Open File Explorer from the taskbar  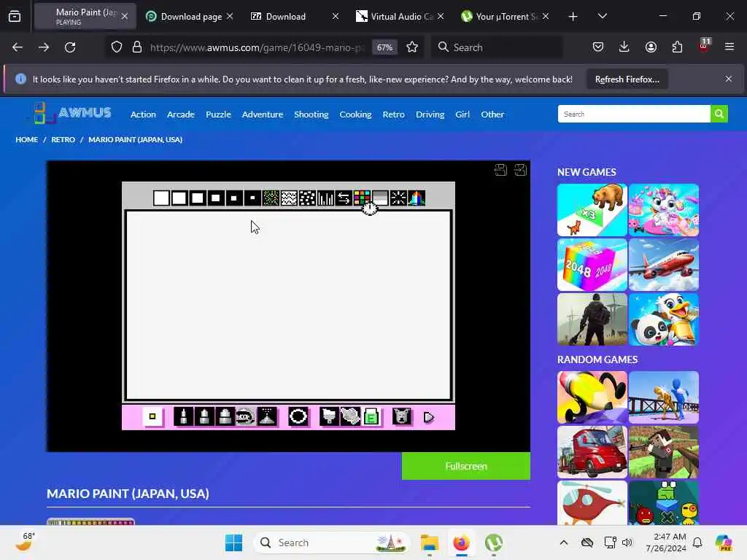click(x=429, y=542)
